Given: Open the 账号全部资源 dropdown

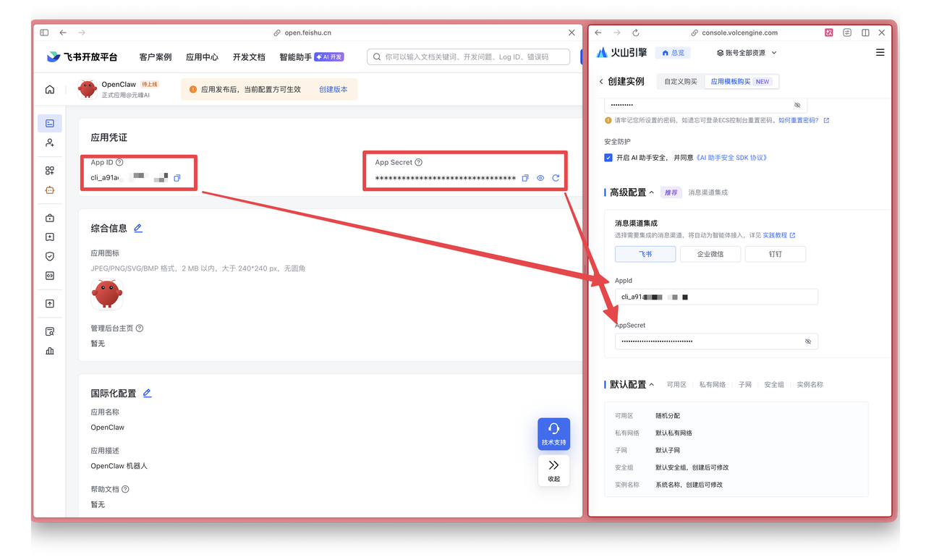Looking at the screenshot, I should coord(747,53).
